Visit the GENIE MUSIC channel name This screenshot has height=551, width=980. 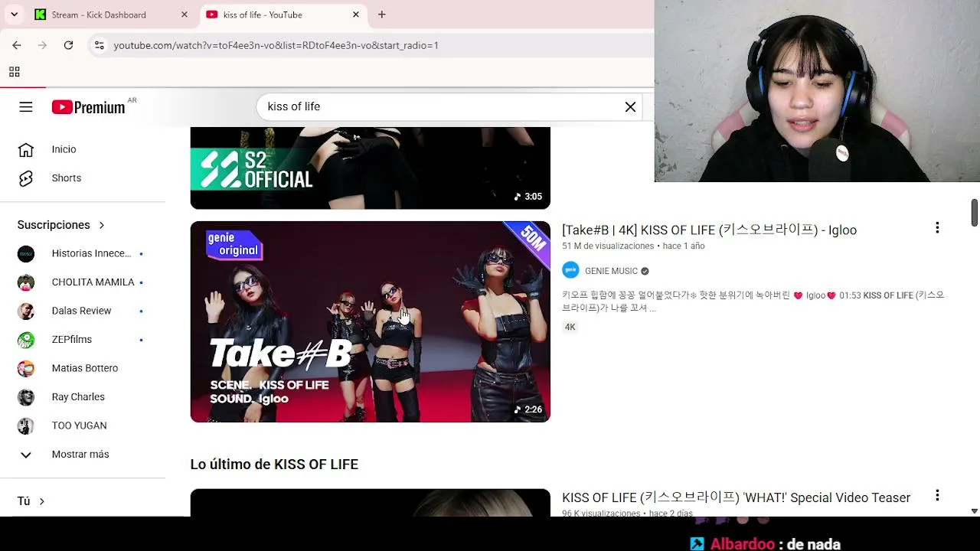tap(611, 271)
